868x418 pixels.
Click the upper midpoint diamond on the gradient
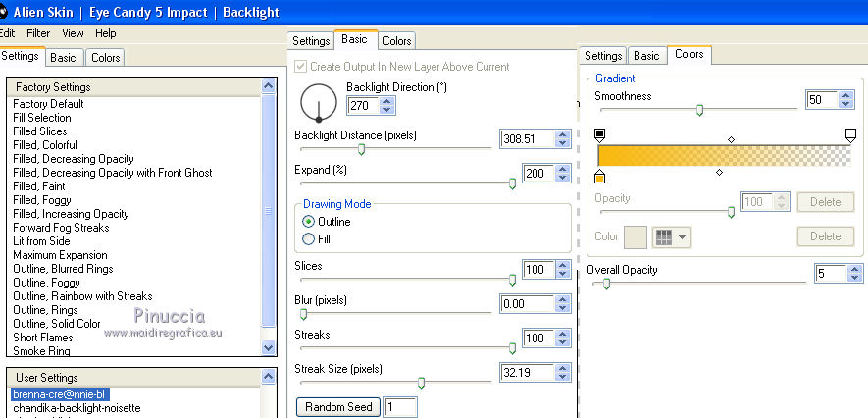(731, 139)
